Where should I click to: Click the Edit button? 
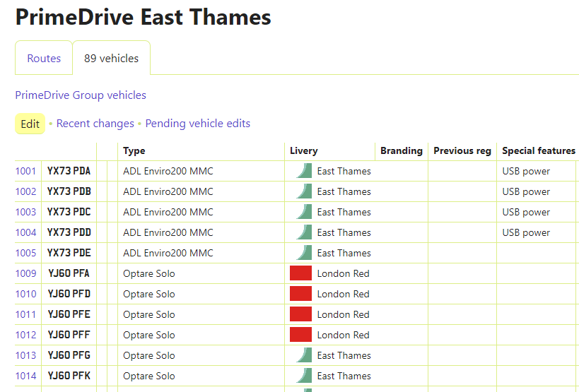pyautogui.click(x=30, y=124)
